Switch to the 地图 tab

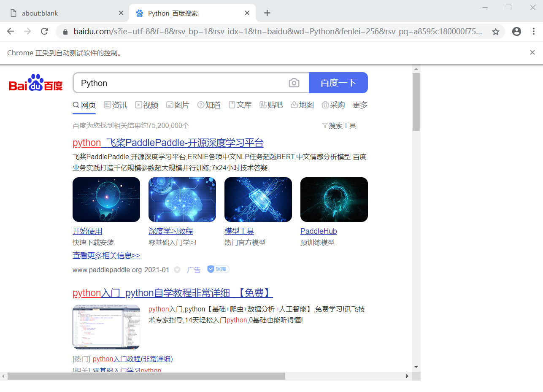tap(303, 105)
